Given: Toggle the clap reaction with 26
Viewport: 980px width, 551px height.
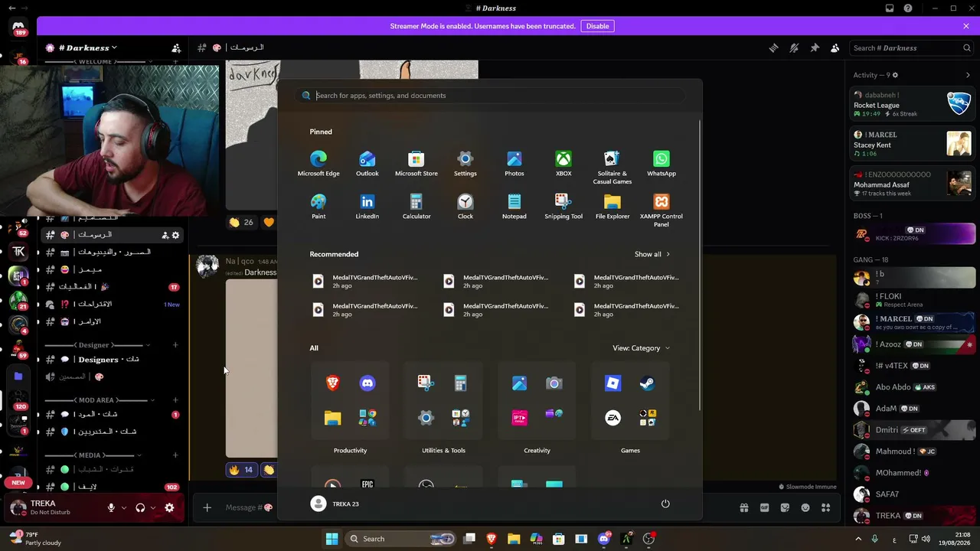Looking at the screenshot, I should click(x=241, y=222).
